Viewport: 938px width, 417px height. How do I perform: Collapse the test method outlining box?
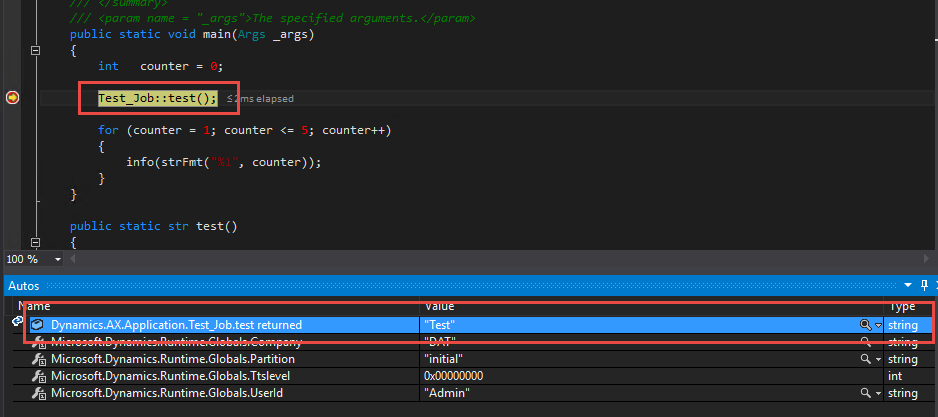pos(37,243)
